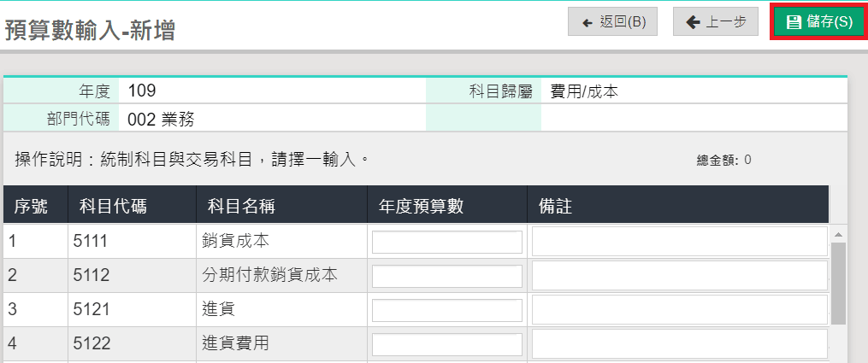868x363 pixels.
Task: Click the 備註 column header
Action: (555, 206)
